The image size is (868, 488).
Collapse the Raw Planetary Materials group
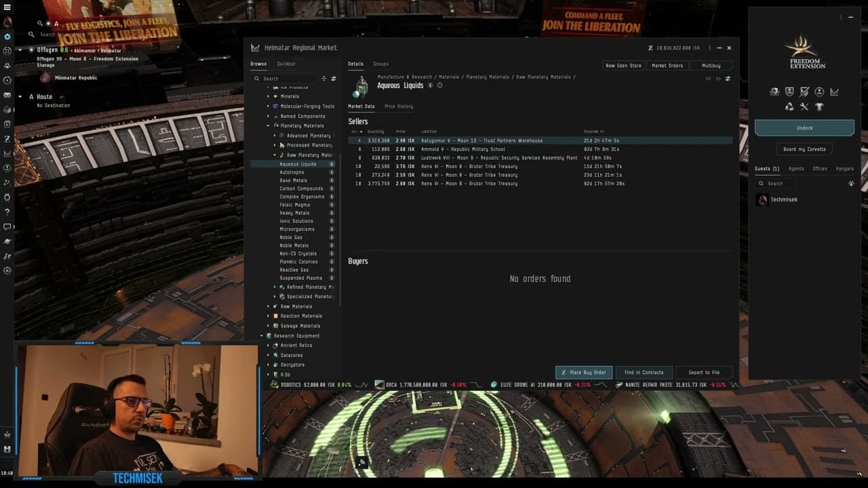[275, 155]
